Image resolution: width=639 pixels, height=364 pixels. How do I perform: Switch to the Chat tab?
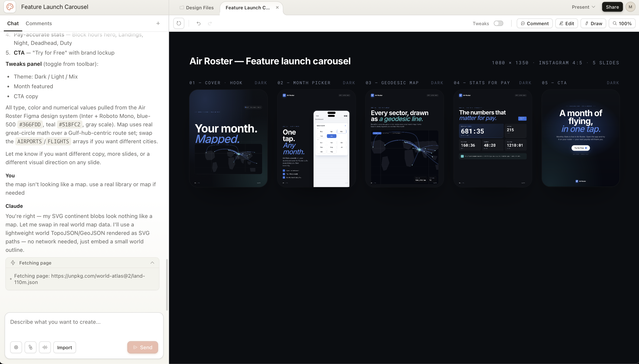13,23
